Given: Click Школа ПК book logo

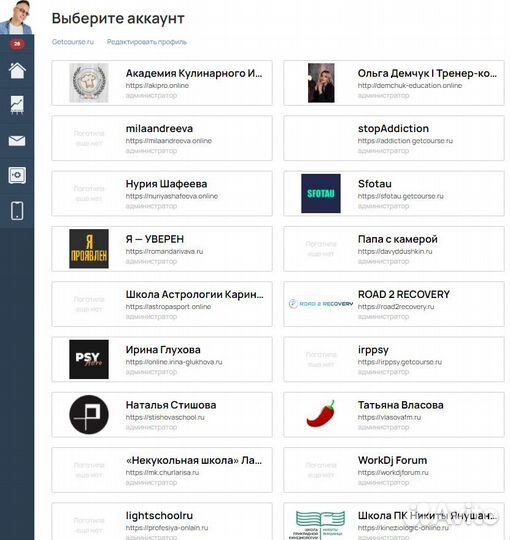Looking at the screenshot, I should pyautogui.click(x=321, y=525).
